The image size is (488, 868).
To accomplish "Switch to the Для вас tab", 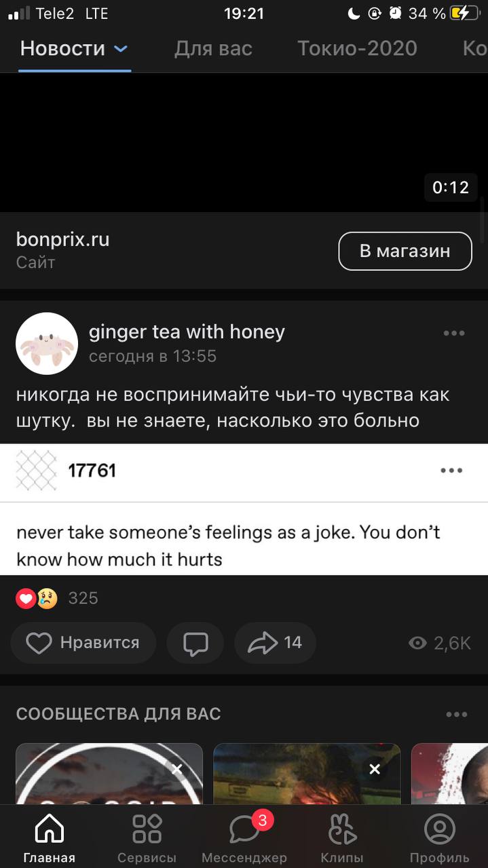I will 213,48.
